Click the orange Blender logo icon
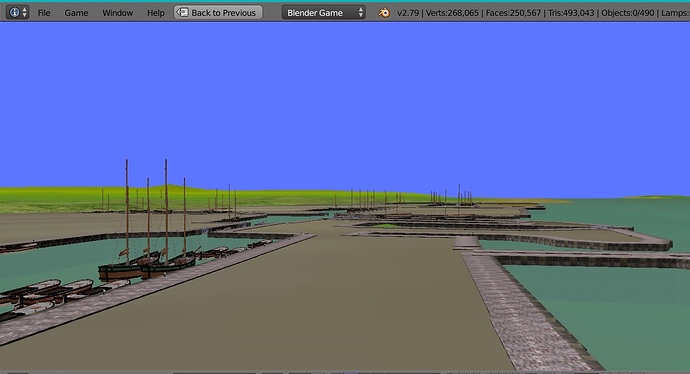This screenshot has height=374, width=690. click(384, 13)
